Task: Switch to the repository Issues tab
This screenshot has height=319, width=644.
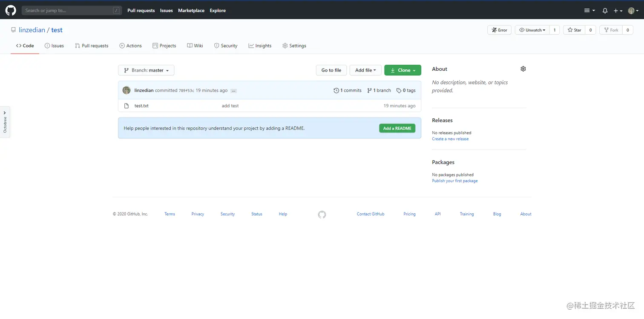Action: 54,46
